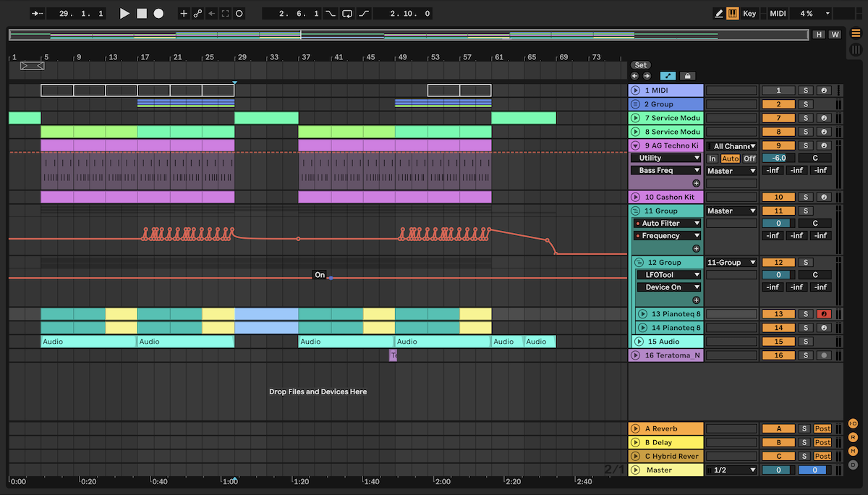Screen dimensions: 868x495
Task: Arm 13 Pianoteq track for recording
Action: click(824, 314)
